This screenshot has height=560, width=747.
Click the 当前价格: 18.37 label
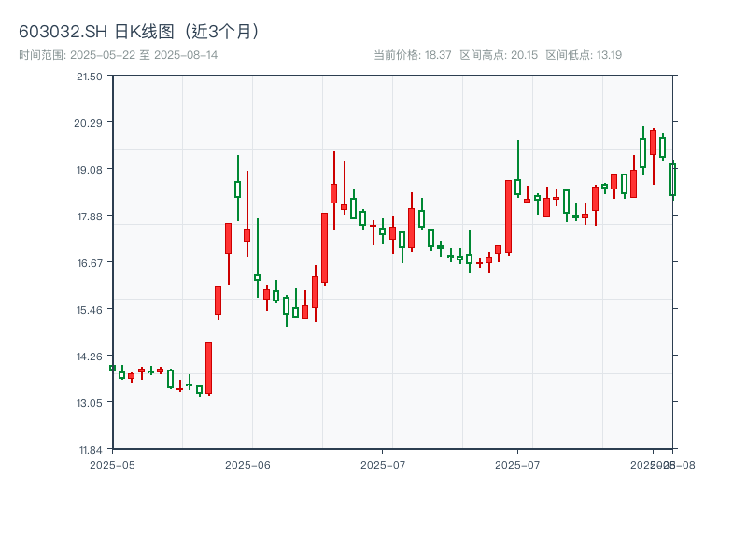tap(412, 55)
